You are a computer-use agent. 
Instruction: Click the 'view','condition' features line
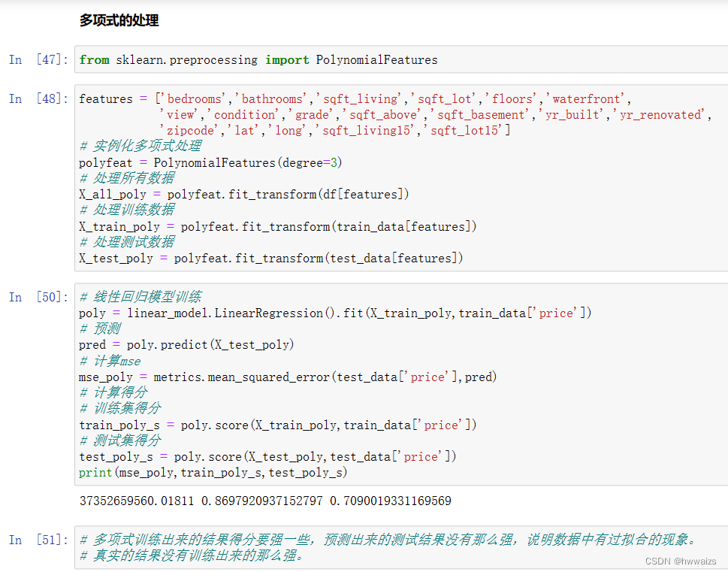pyautogui.click(x=436, y=115)
